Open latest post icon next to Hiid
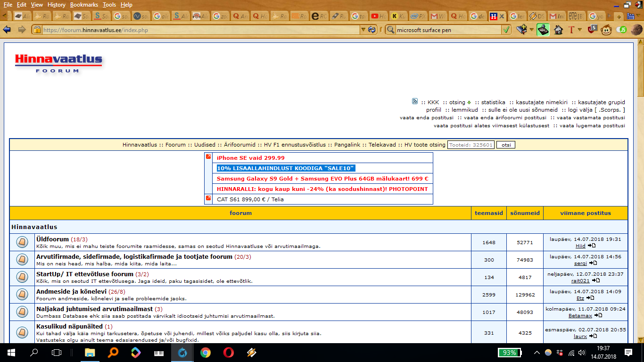The height and width of the screenshot is (362, 644). (x=592, y=246)
